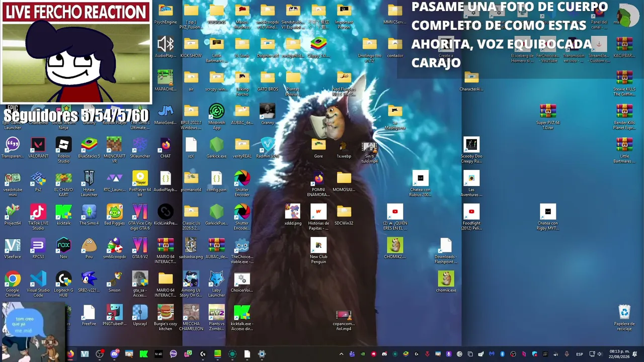
Task: Click the Hytale Launcher desktop icon
Action: pos(89,184)
